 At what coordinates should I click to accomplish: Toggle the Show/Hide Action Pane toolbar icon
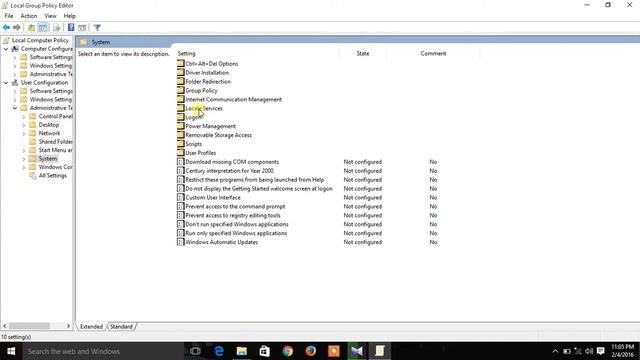tap(82, 27)
